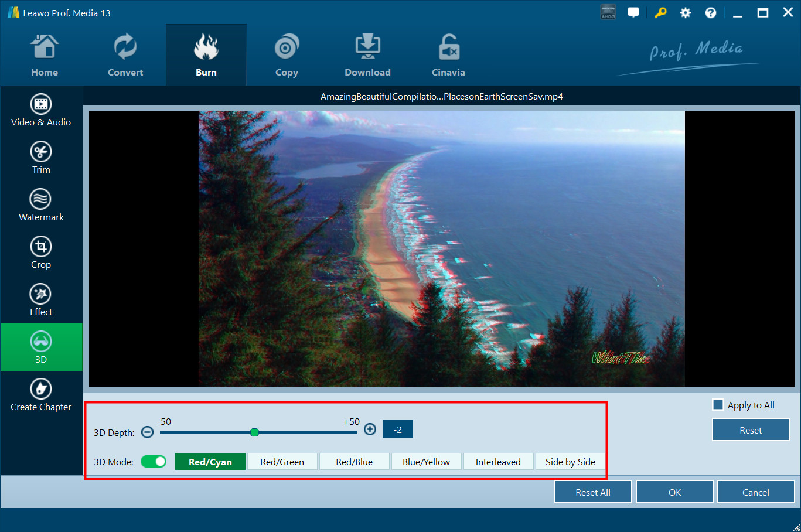Select Red/Green 3D mode
This screenshot has width=801, height=532.
(282, 462)
